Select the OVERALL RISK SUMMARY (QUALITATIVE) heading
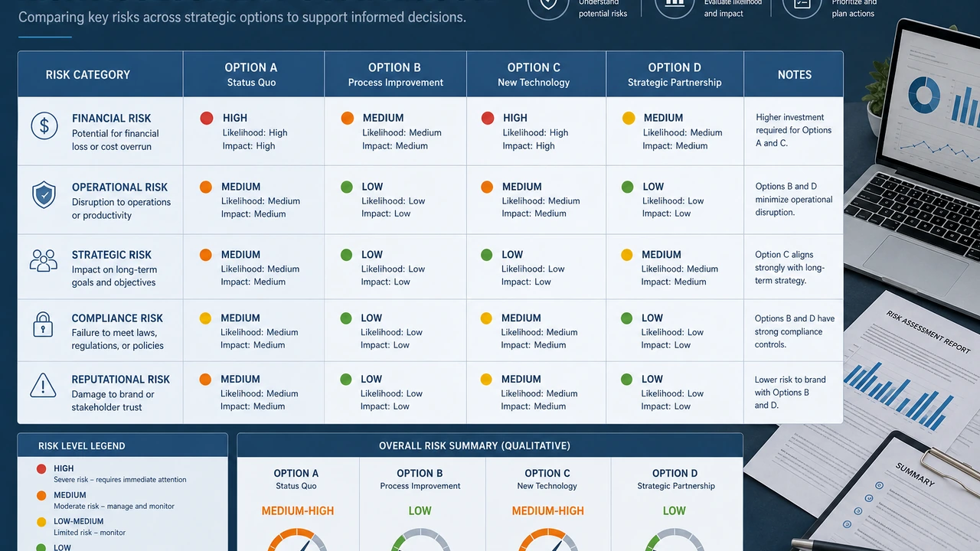Image resolution: width=980 pixels, height=551 pixels. (x=475, y=446)
